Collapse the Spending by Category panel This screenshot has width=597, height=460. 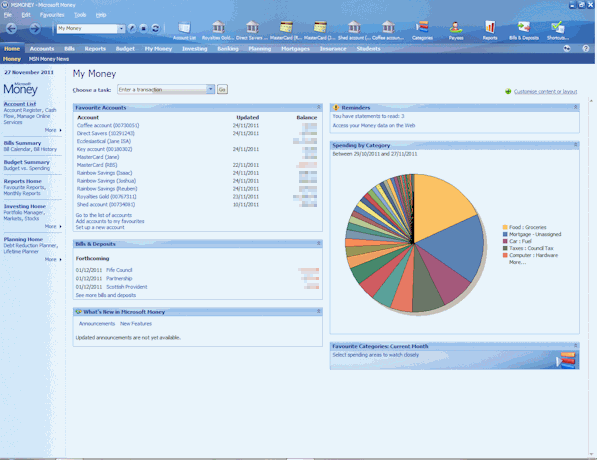pyautogui.click(x=576, y=145)
